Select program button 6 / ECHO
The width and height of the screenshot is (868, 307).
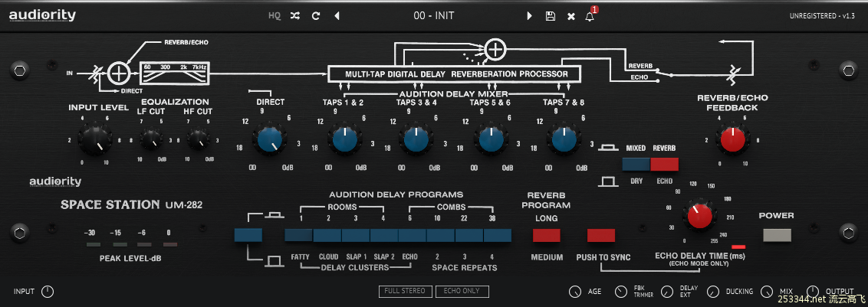pyautogui.click(x=413, y=235)
